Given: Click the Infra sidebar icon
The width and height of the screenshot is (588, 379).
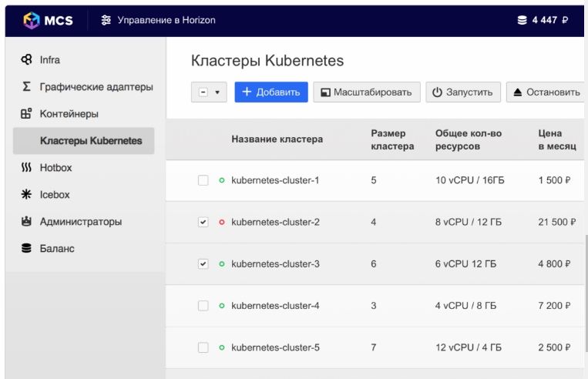Looking at the screenshot, I should pyautogui.click(x=26, y=59).
